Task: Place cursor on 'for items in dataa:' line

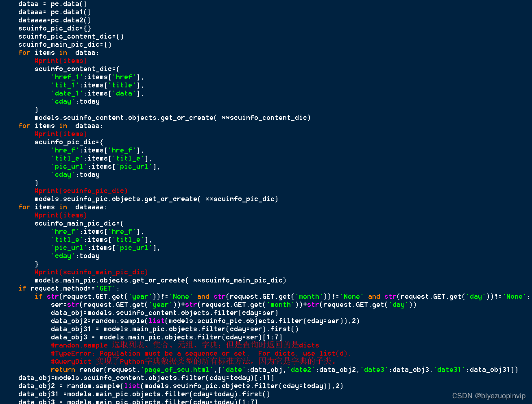Action: coord(59,53)
